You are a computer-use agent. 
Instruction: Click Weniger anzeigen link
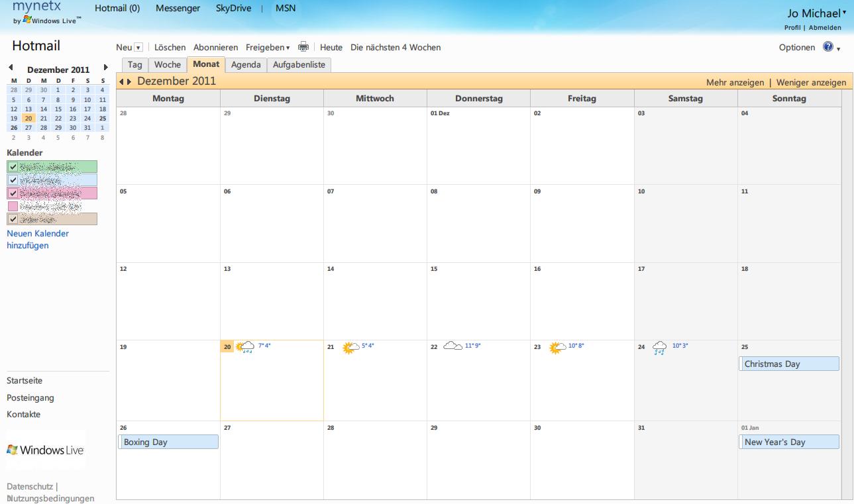point(811,83)
